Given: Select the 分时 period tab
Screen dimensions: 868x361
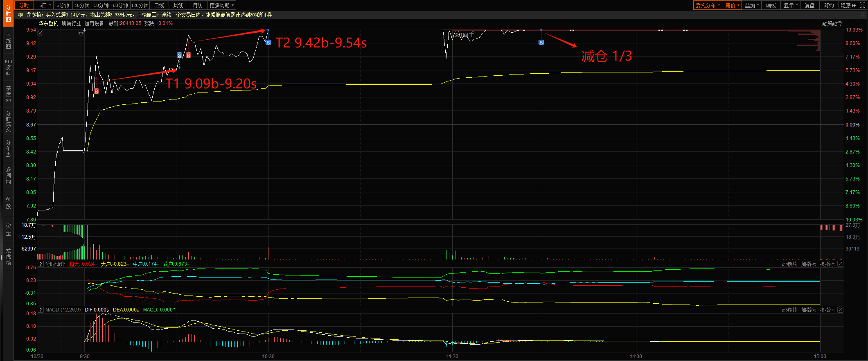Looking at the screenshot, I should (24, 5).
